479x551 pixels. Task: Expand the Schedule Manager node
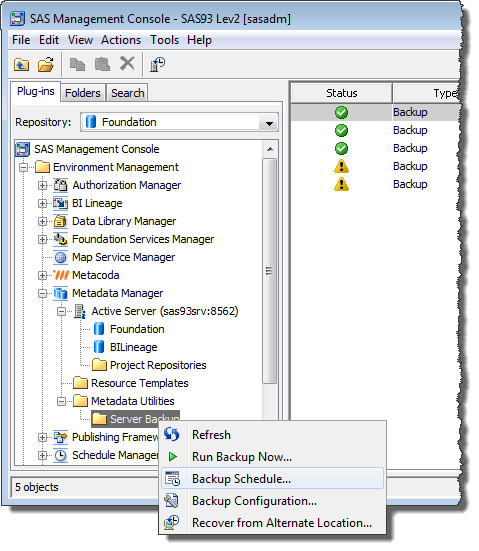pos(43,455)
